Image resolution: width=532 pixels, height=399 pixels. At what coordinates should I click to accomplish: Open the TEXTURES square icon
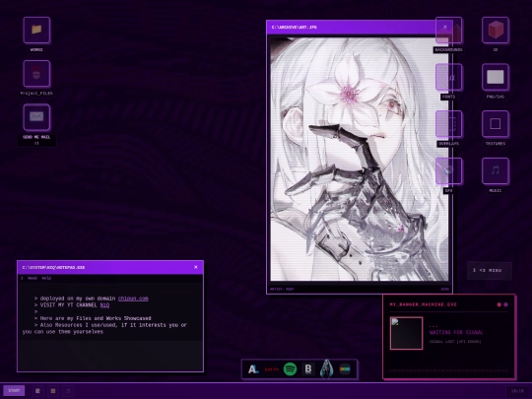496,124
